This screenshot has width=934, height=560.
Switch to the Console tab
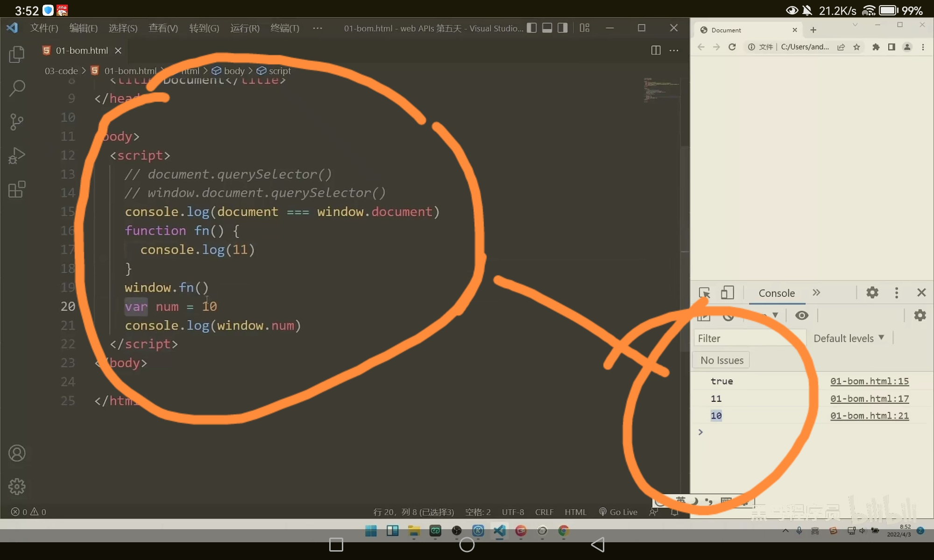tap(776, 293)
